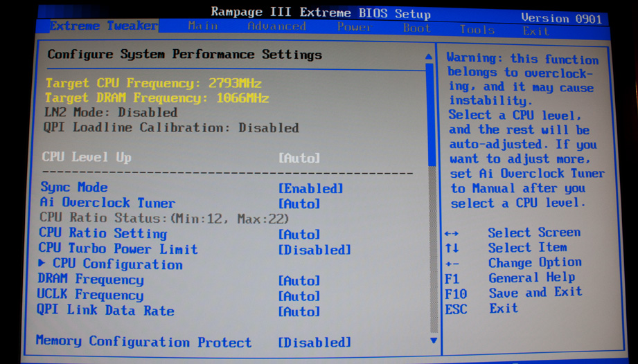
Task: Click the F1 General Help hint
Action: [510, 278]
